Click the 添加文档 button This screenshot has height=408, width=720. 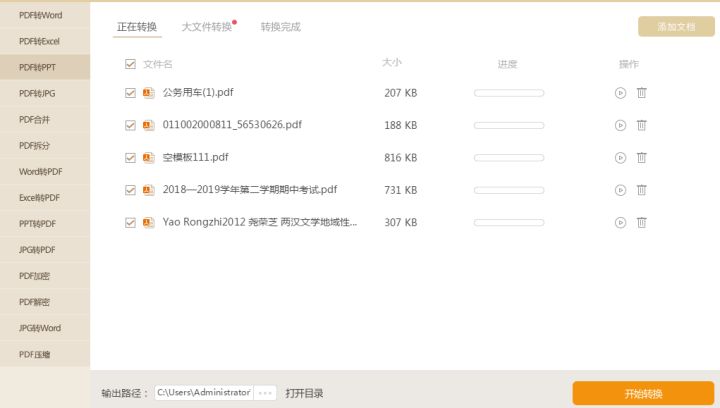(676, 27)
